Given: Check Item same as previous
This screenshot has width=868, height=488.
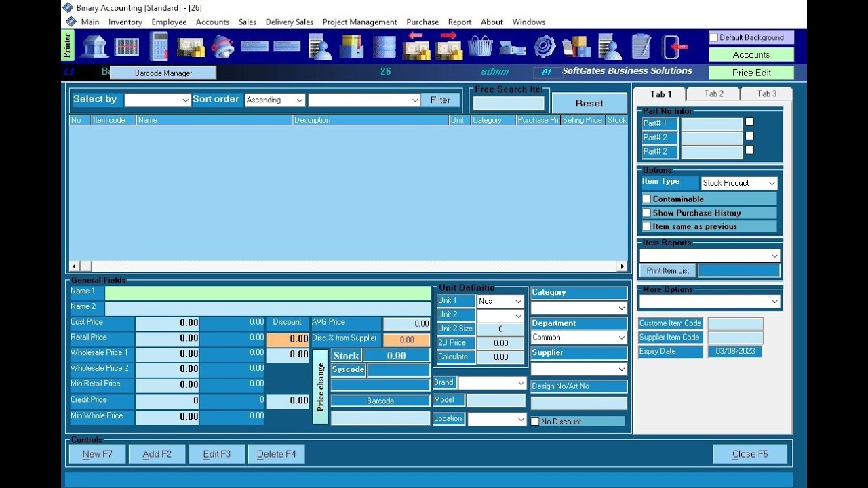Looking at the screenshot, I should pyautogui.click(x=646, y=226).
